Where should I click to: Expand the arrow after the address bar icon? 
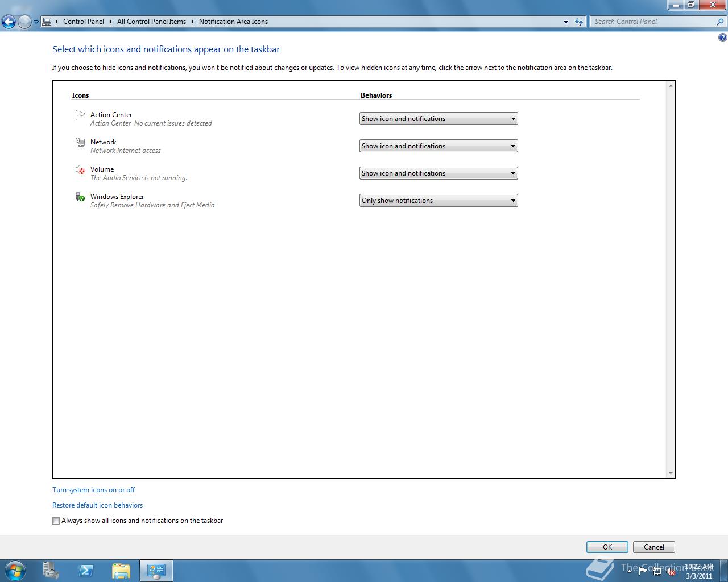pos(57,22)
